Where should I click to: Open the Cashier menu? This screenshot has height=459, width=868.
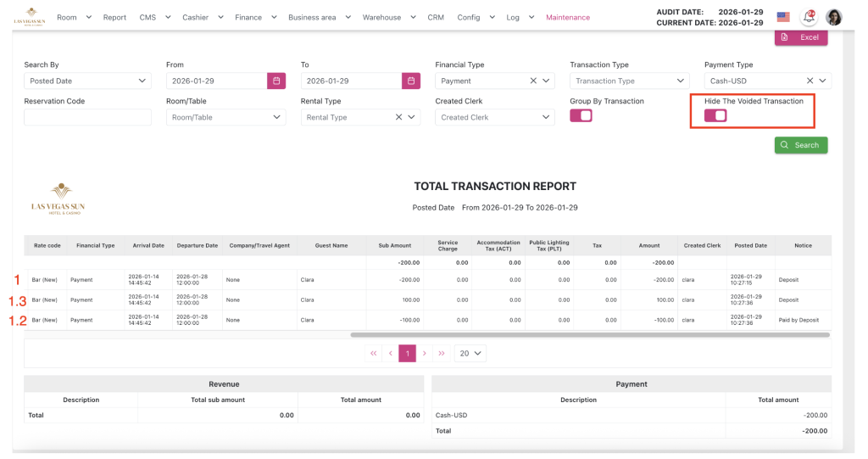click(x=203, y=17)
